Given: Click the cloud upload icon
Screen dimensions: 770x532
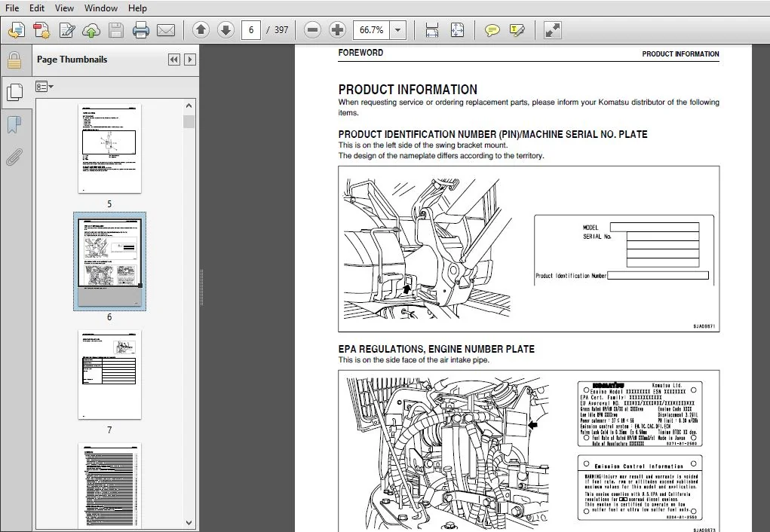Looking at the screenshot, I should 90,30.
